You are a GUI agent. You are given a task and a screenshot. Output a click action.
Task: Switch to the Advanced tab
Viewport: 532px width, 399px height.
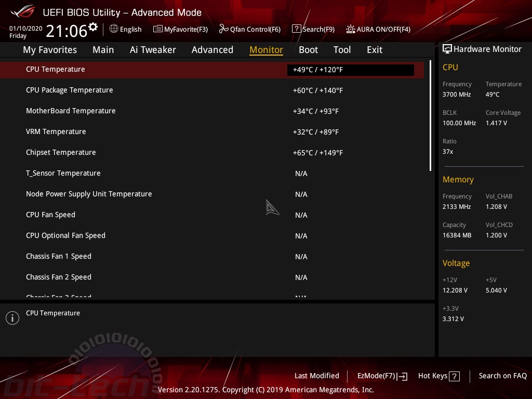(x=212, y=50)
